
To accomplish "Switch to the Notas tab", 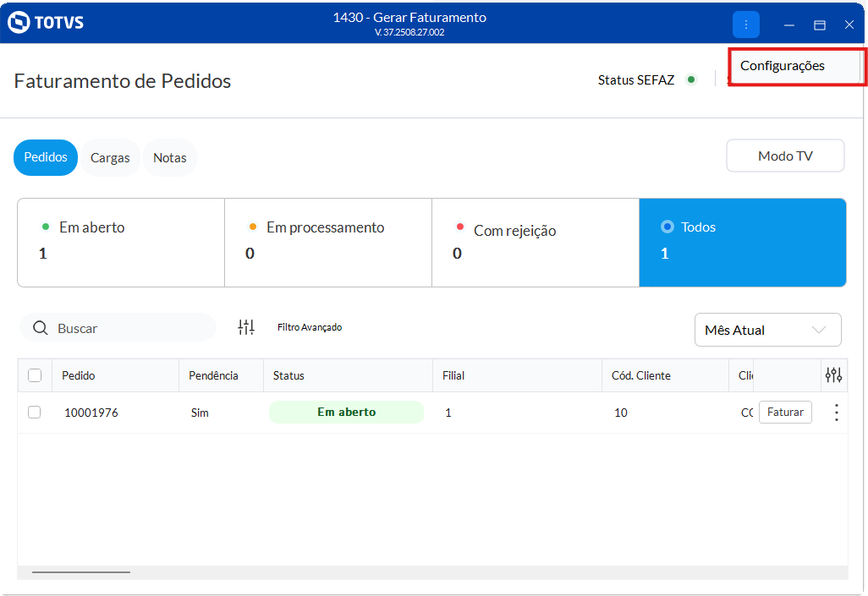I will tap(169, 158).
